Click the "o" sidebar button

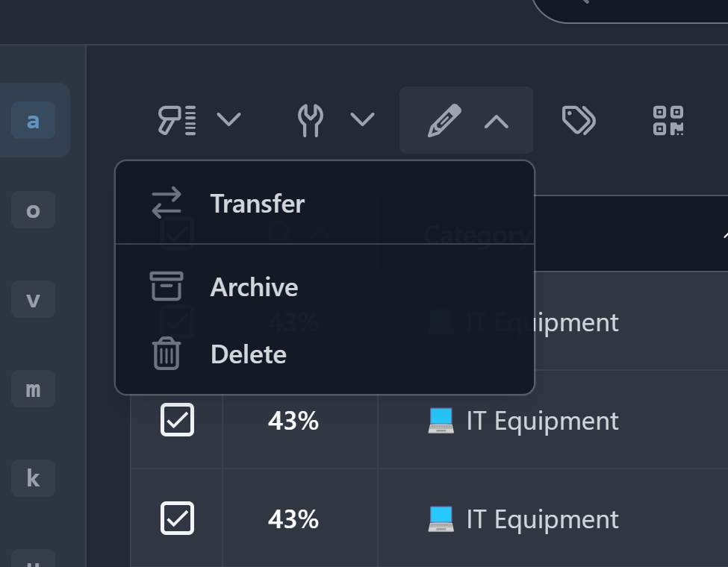click(x=33, y=210)
